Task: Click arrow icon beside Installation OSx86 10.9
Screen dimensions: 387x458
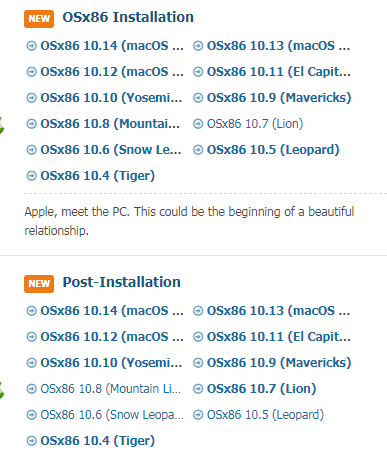Action: click(x=198, y=98)
